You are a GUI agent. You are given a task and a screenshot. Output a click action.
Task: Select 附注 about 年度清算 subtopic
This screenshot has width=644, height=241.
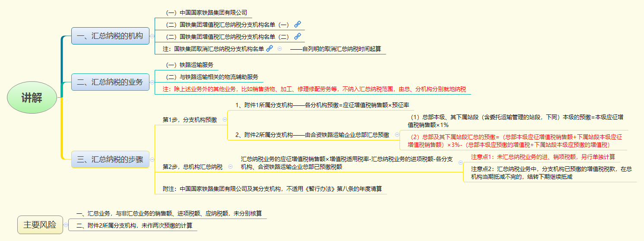point(272,189)
